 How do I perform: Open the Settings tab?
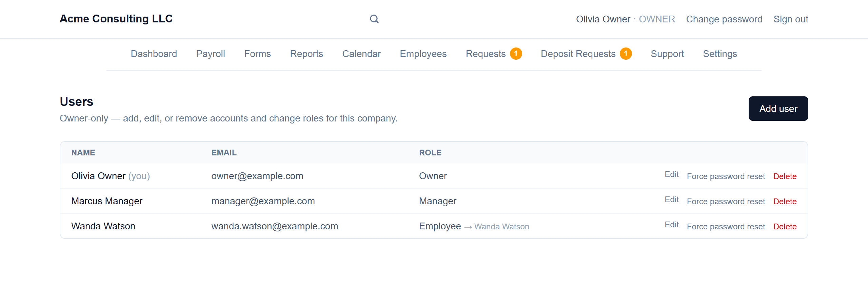(720, 54)
